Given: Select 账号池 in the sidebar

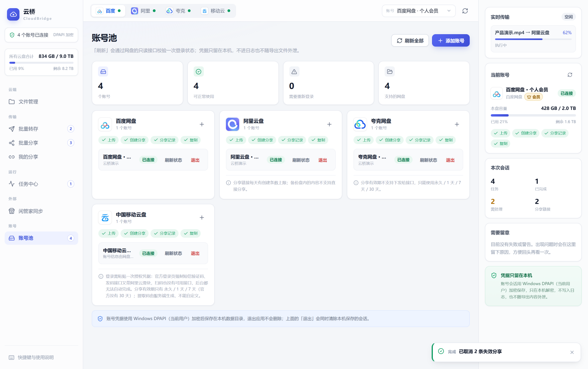Looking at the screenshot, I should tap(41, 238).
